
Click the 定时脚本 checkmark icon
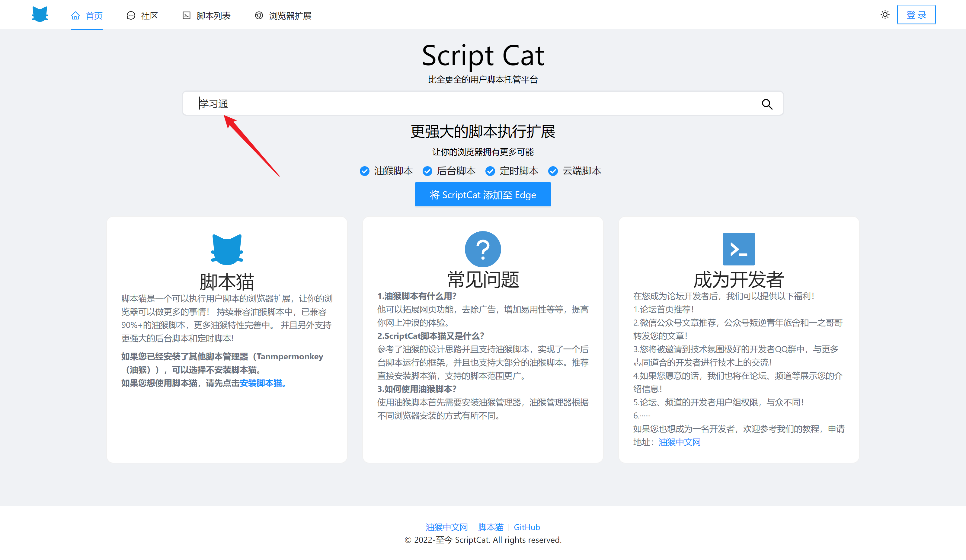tap(490, 171)
